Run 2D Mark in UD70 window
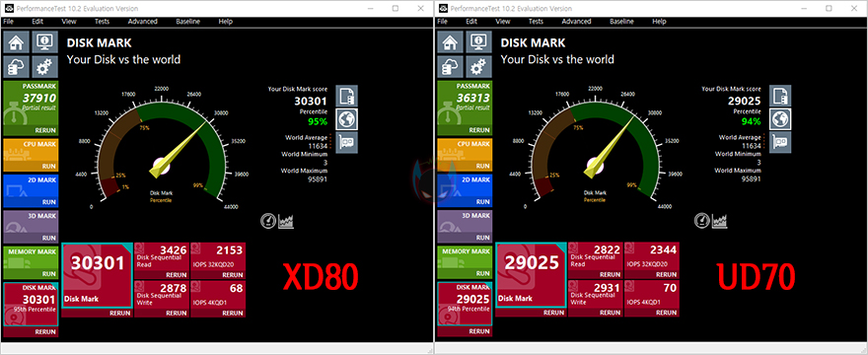868x355 pixels. [483, 202]
